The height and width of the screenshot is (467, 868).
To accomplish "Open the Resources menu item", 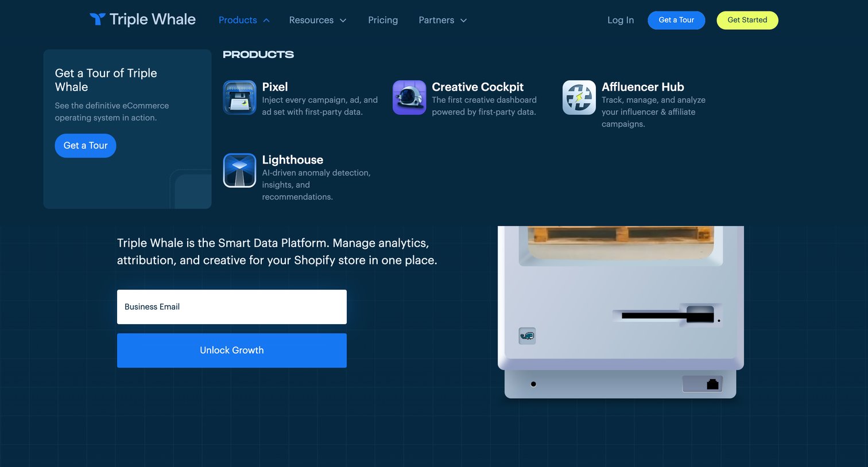I will tap(311, 20).
